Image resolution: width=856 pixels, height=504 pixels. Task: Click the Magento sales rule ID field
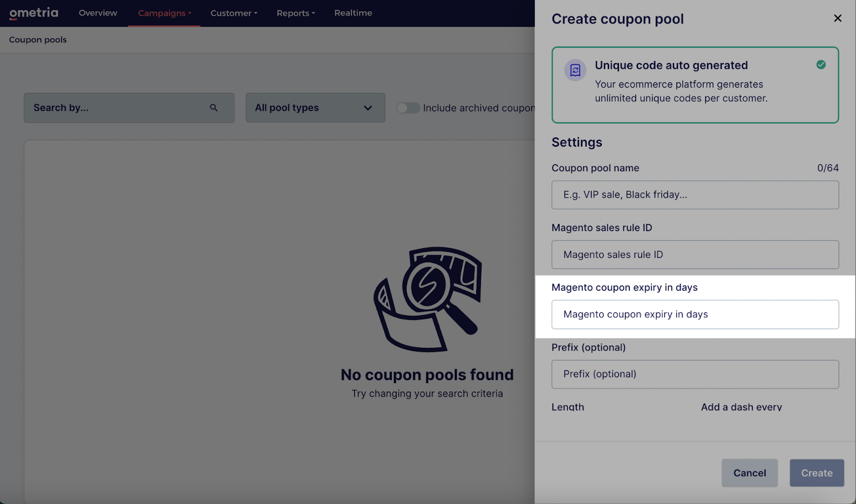(695, 255)
